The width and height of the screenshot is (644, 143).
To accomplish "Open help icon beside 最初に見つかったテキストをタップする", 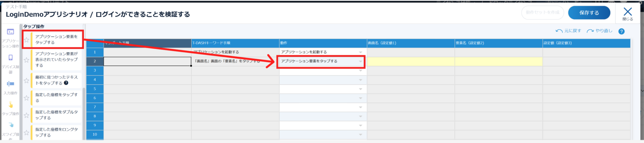I will point(66,83).
